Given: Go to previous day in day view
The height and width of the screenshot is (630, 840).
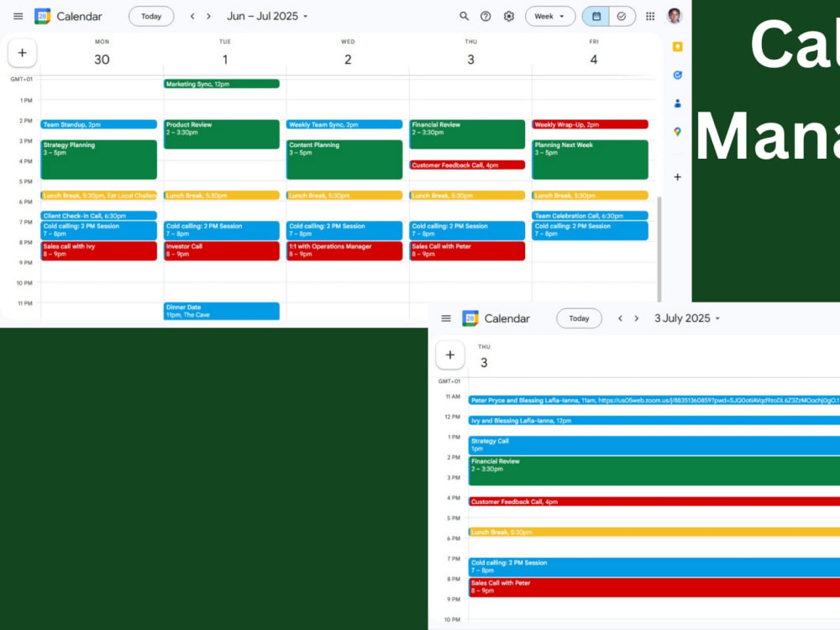Looking at the screenshot, I should tap(620, 318).
